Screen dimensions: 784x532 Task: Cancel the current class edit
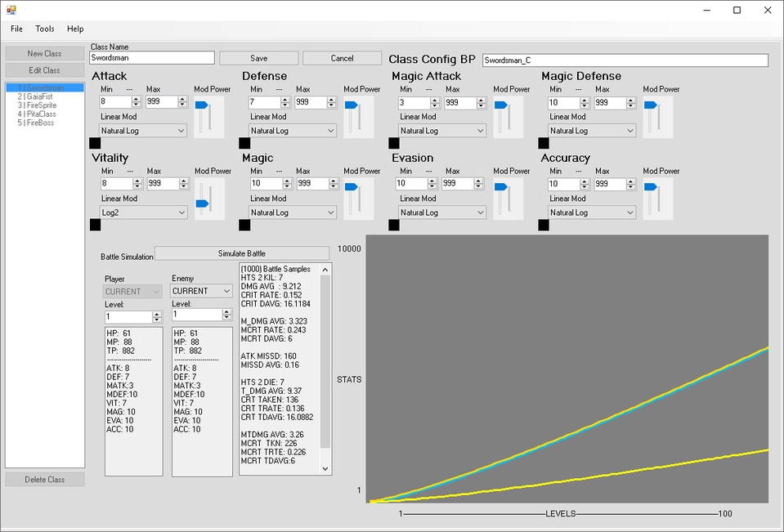[341, 57]
